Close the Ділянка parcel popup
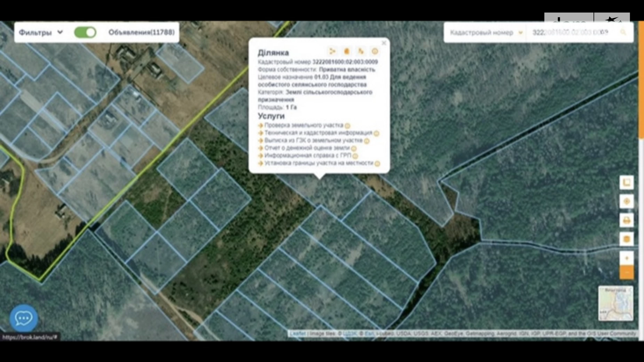Image resolution: width=644 pixels, height=362 pixels. click(384, 43)
